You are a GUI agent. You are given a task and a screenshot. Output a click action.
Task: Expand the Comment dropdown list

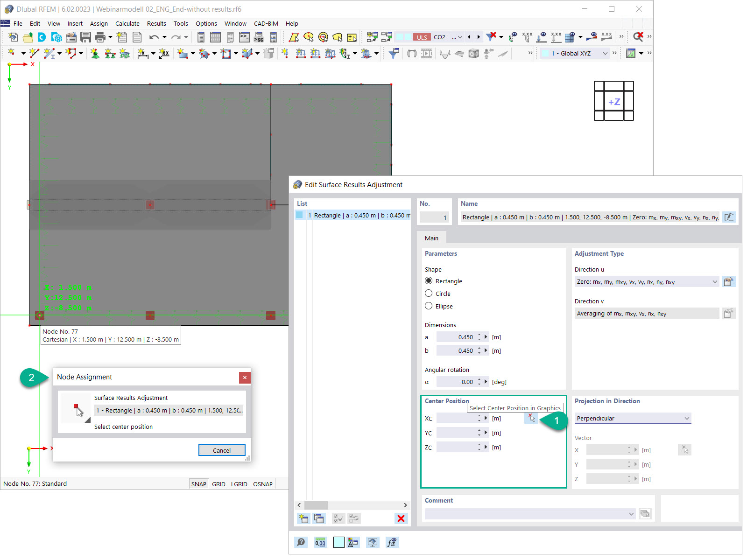click(632, 514)
